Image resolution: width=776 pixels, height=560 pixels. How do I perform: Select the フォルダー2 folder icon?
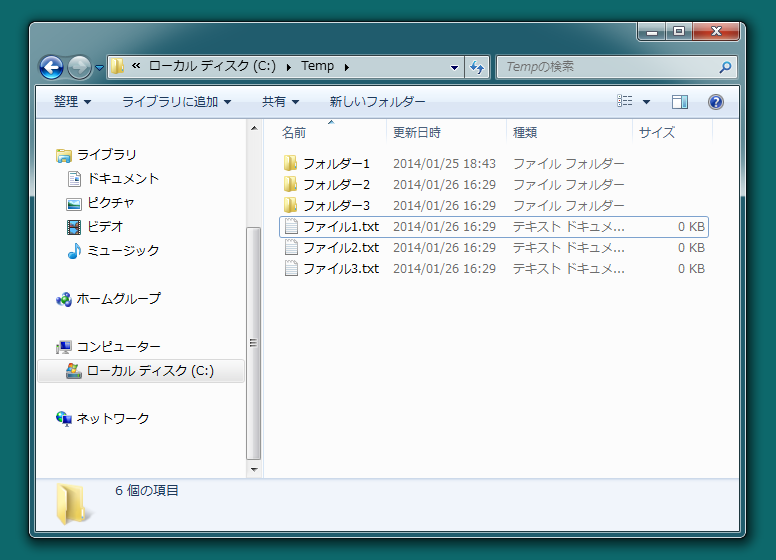[x=291, y=184]
